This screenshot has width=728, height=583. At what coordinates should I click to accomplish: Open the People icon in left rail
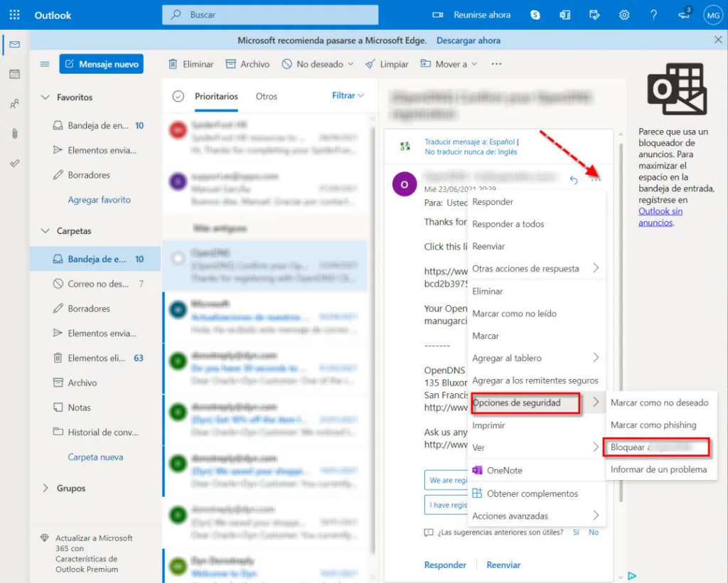tap(14, 104)
